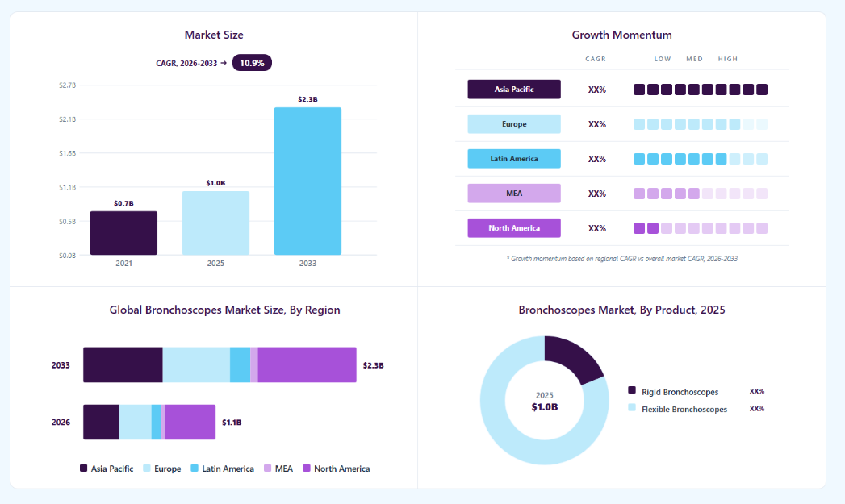845x504 pixels.
Task: Click the Asia Pacific region label
Action: click(x=514, y=90)
